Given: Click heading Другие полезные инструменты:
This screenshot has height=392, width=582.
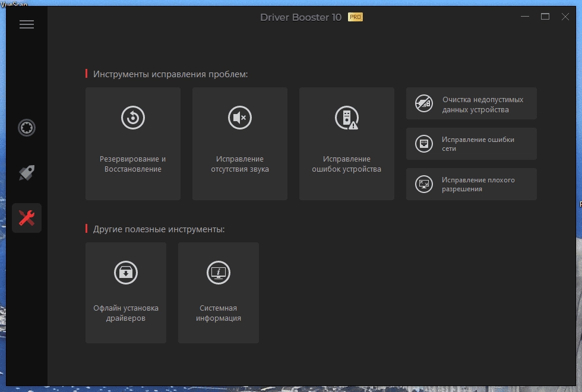Looking at the screenshot, I should 159,229.
